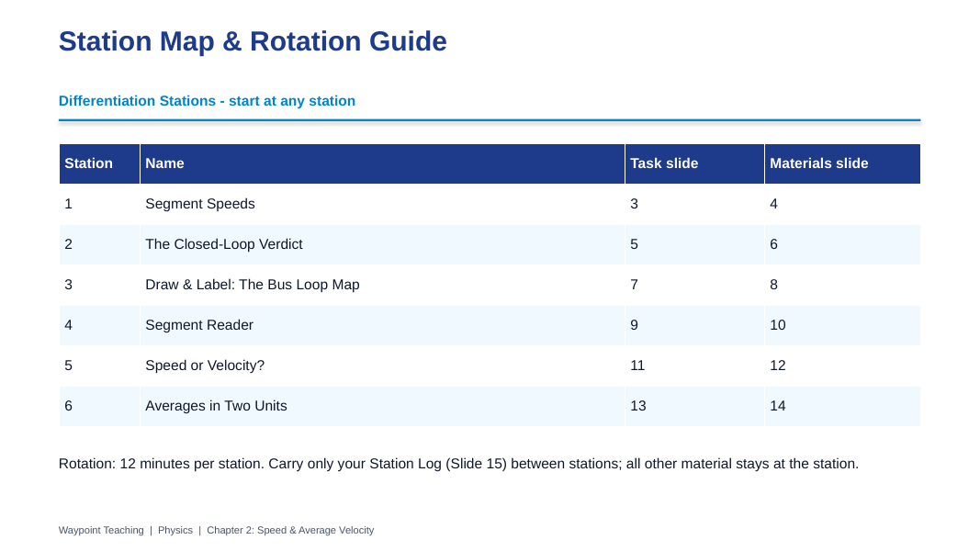
Task: Click the 'Materials slide' column header
Action: (x=842, y=163)
